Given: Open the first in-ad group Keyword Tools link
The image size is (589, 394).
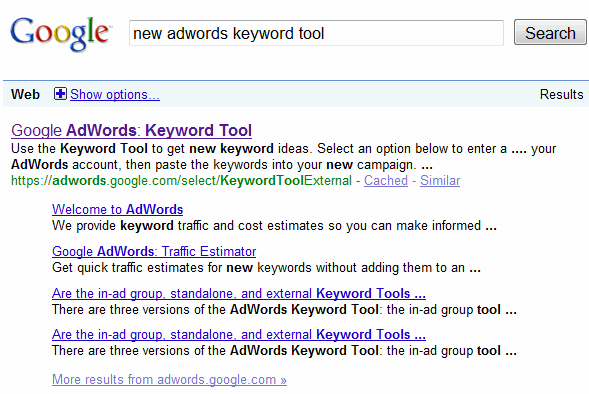Looking at the screenshot, I should [x=239, y=293].
